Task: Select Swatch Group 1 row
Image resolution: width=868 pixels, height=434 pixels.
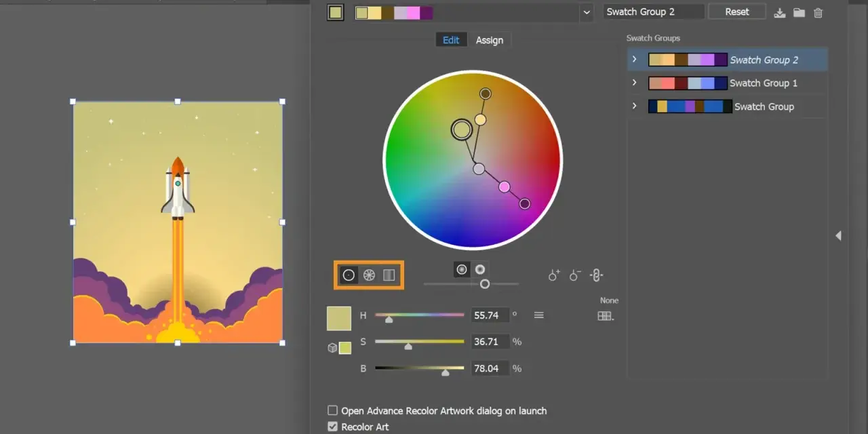Action: [728, 83]
